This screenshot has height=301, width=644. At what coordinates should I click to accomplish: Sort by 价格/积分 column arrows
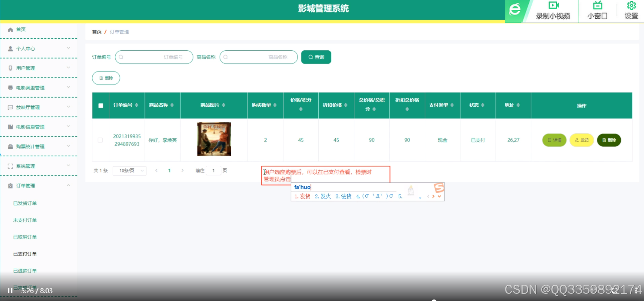pos(301,109)
